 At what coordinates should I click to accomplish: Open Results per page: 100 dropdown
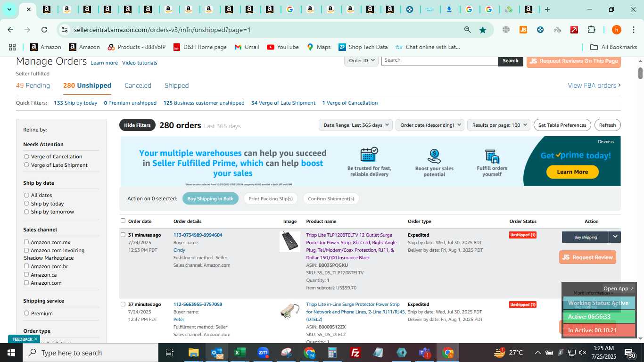[499, 125]
